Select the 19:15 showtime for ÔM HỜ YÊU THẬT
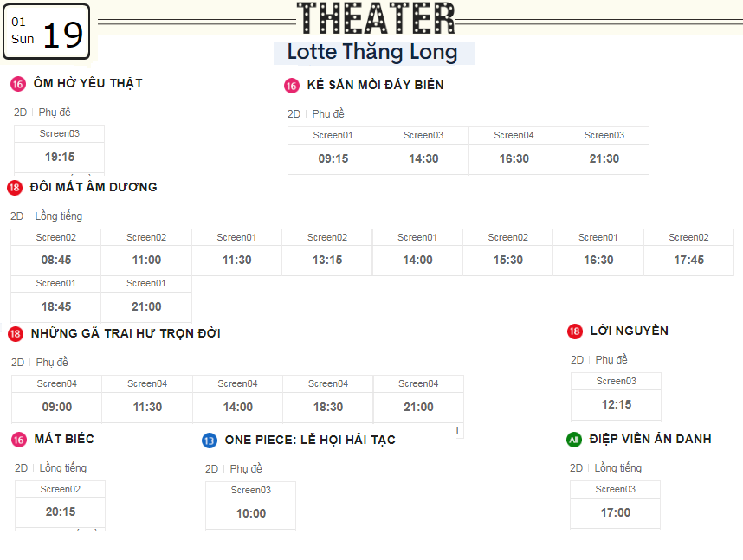The width and height of the screenshot is (743, 560). click(60, 157)
